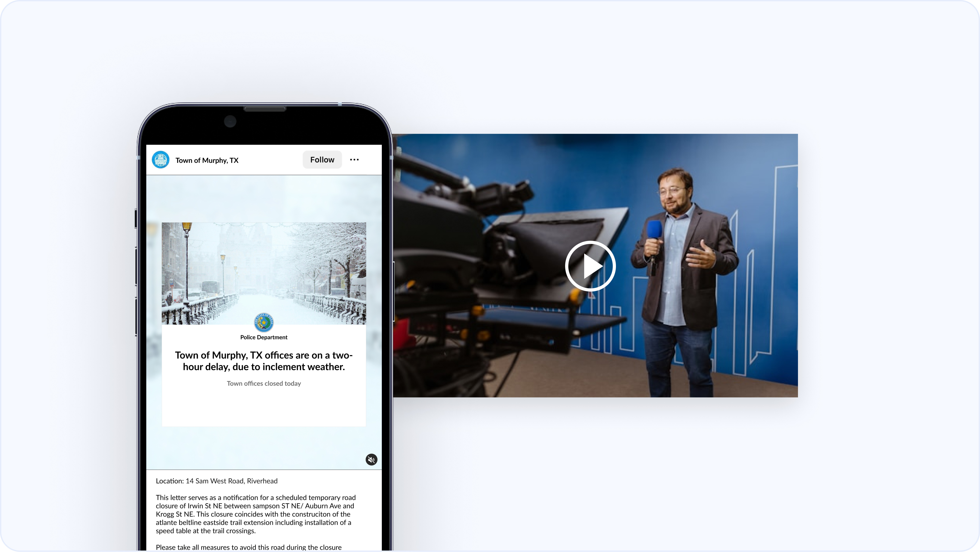
Task: Select the Police Department label
Action: click(x=264, y=337)
